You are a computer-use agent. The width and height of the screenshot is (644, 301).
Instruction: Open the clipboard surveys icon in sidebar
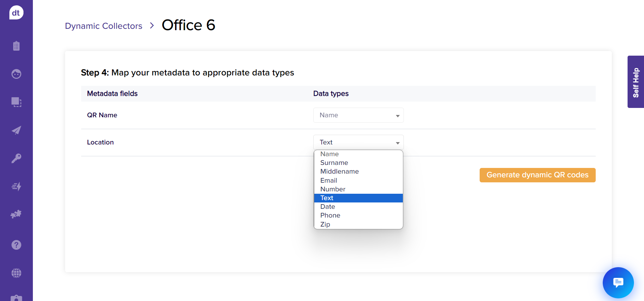pyautogui.click(x=16, y=46)
